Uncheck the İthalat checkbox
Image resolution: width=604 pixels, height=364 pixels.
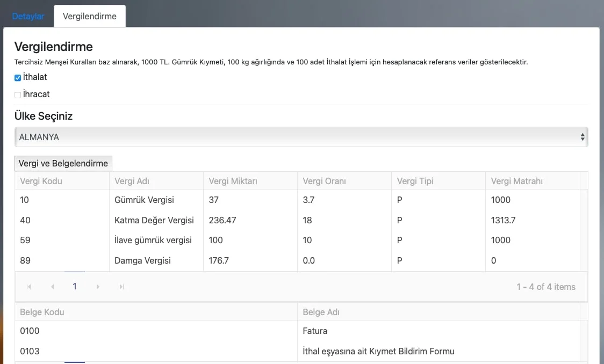[18, 78]
